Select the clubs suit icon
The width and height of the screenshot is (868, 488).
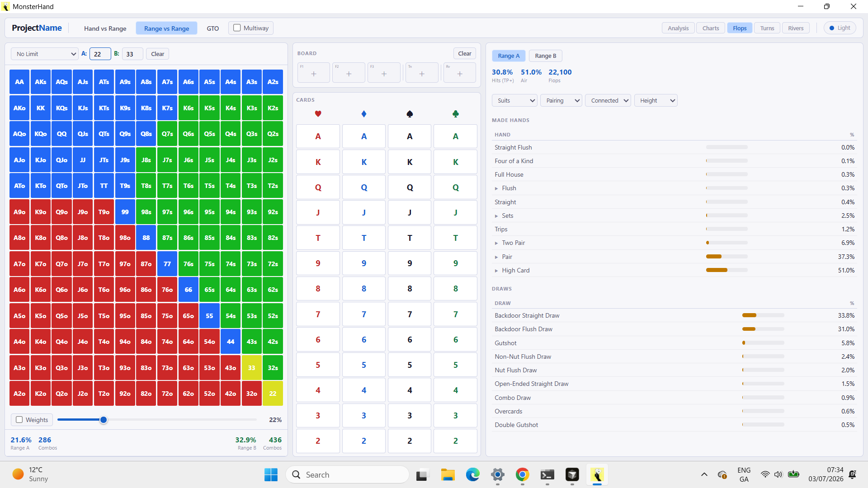pos(456,114)
